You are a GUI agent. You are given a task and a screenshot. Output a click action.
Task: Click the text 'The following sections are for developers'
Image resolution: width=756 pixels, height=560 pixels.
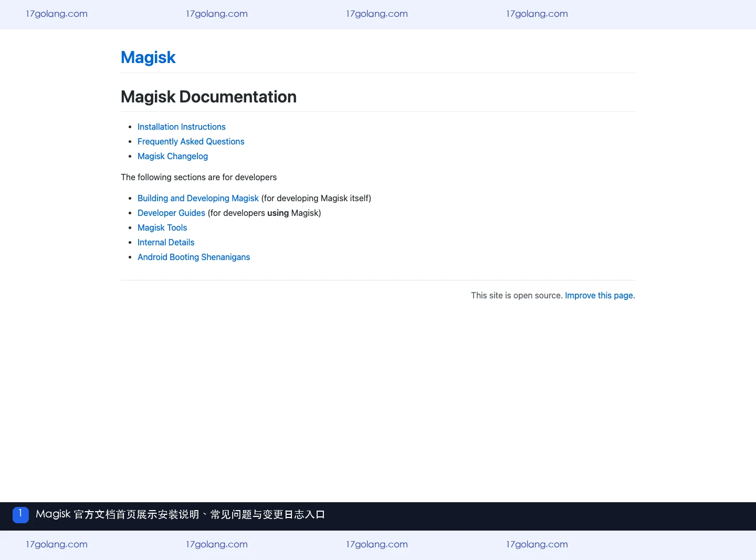[x=198, y=177]
